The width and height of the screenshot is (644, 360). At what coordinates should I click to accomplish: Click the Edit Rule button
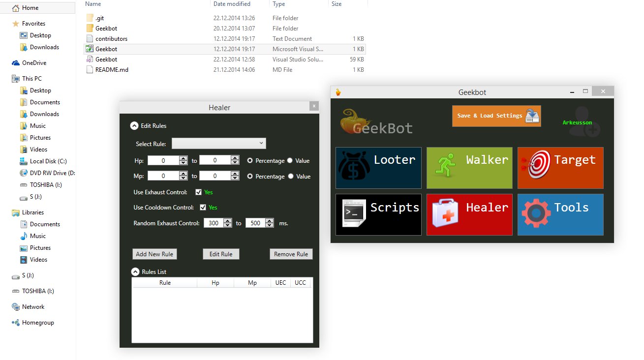[x=221, y=254]
